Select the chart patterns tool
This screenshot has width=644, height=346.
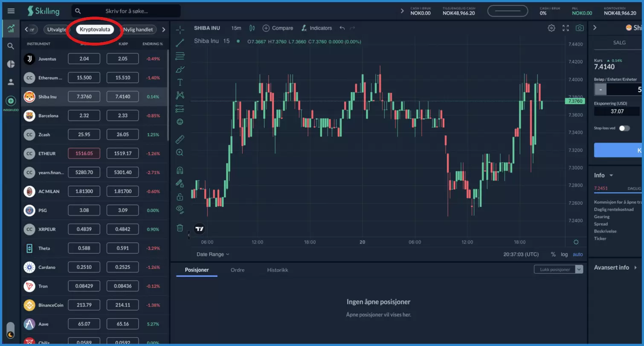click(180, 95)
